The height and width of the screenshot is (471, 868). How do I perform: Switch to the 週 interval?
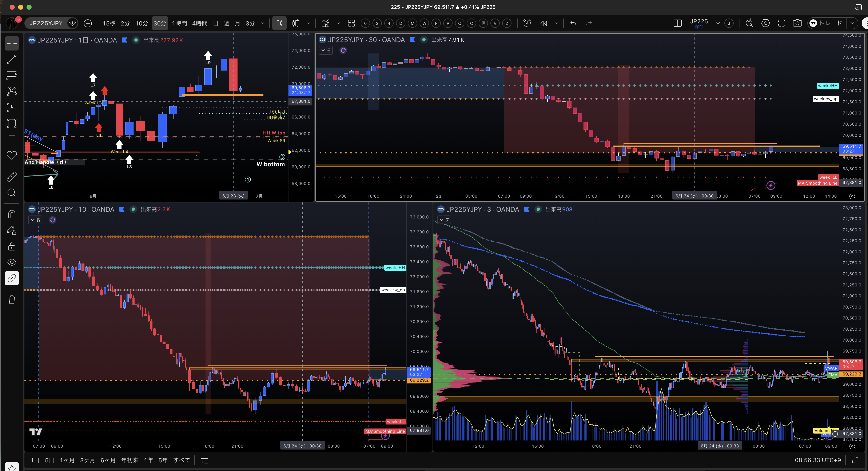point(227,23)
